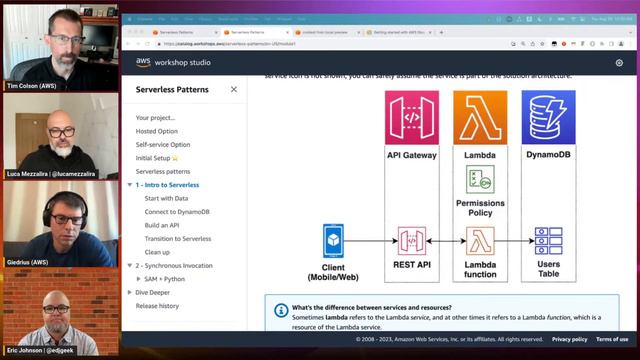Open the Terms of use footer link
The width and height of the screenshot is (640, 360).
point(612,339)
